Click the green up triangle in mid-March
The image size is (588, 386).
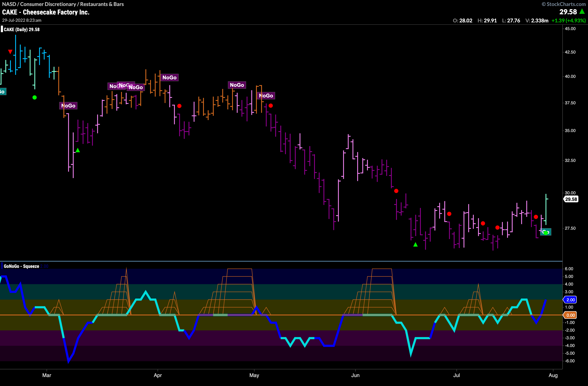(78, 150)
